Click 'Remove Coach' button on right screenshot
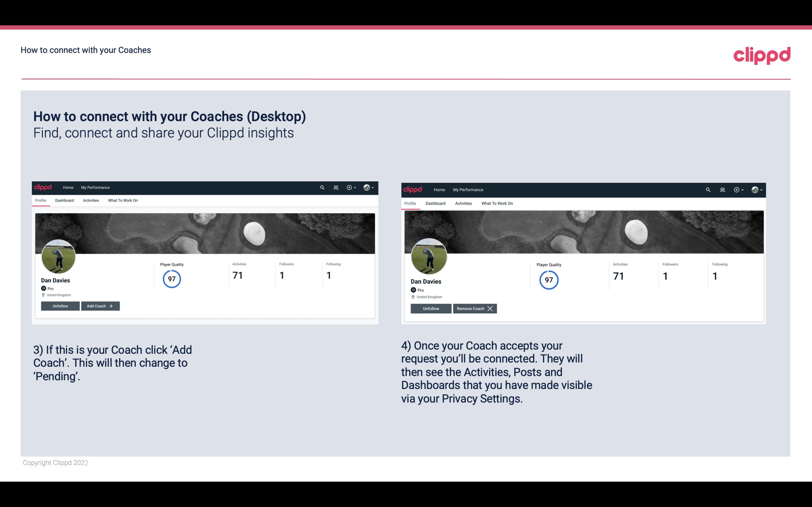 tap(474, 308)
